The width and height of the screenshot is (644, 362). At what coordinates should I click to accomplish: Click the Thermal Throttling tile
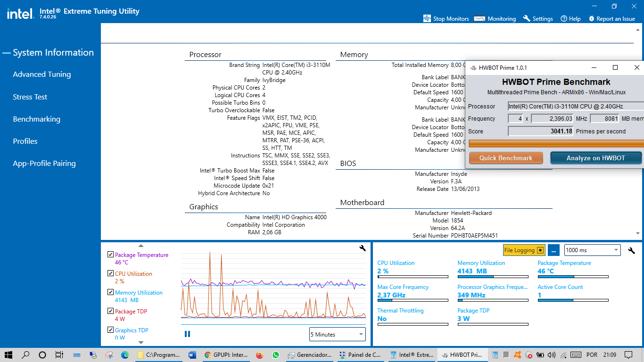[413, 316]
